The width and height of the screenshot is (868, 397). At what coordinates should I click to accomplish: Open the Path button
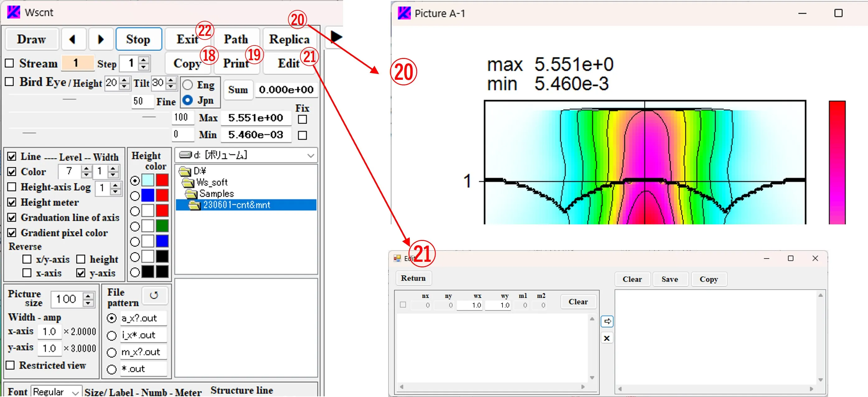236,40
